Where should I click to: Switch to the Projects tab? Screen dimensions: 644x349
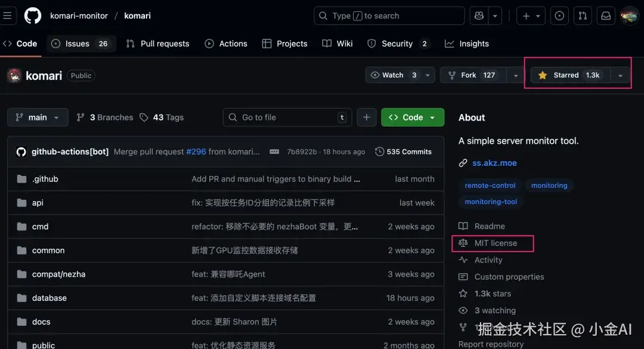[284, 44]
